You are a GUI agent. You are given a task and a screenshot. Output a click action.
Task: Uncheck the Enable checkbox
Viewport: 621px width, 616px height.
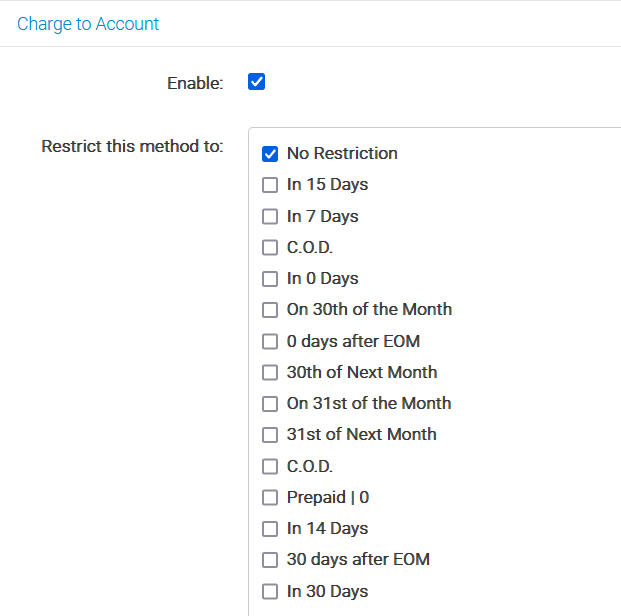point(256,82)
